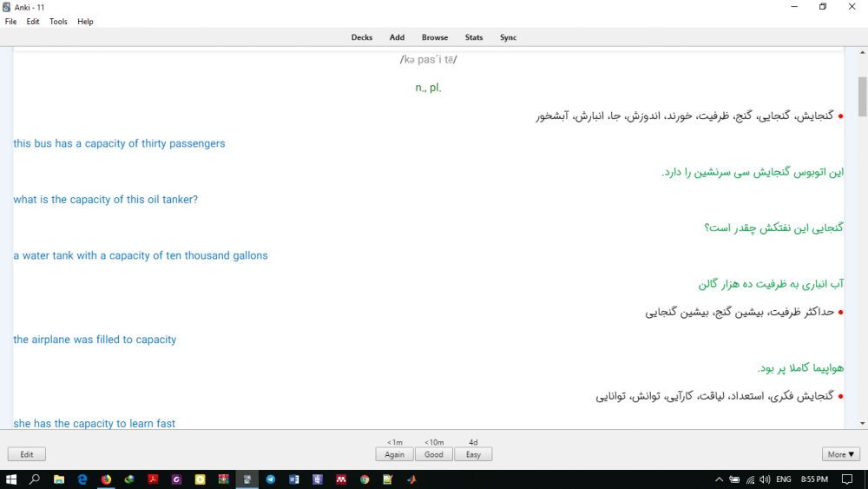Viewport: 868px width, 489px height.
Task: Open the Windows notification center
Action: click(x=846, y=479)
